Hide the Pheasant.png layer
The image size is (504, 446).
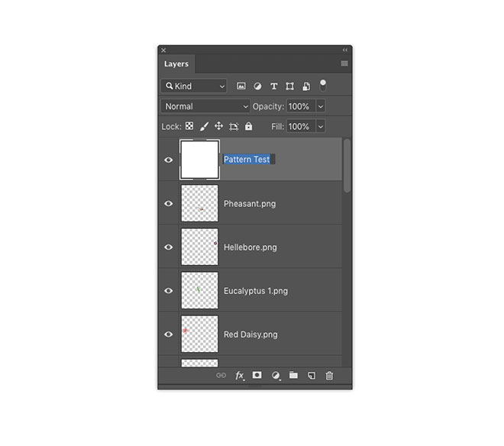(169, 204)
